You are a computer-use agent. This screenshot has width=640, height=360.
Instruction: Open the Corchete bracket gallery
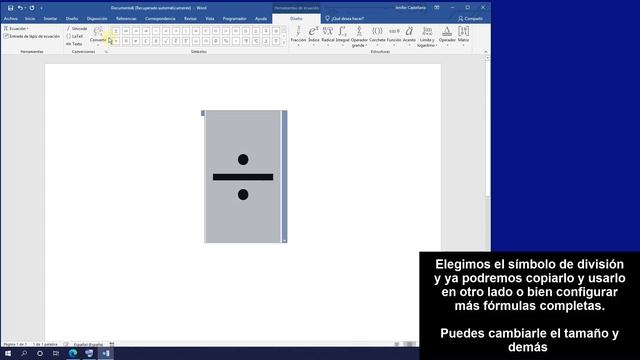[x=377, y=36]
